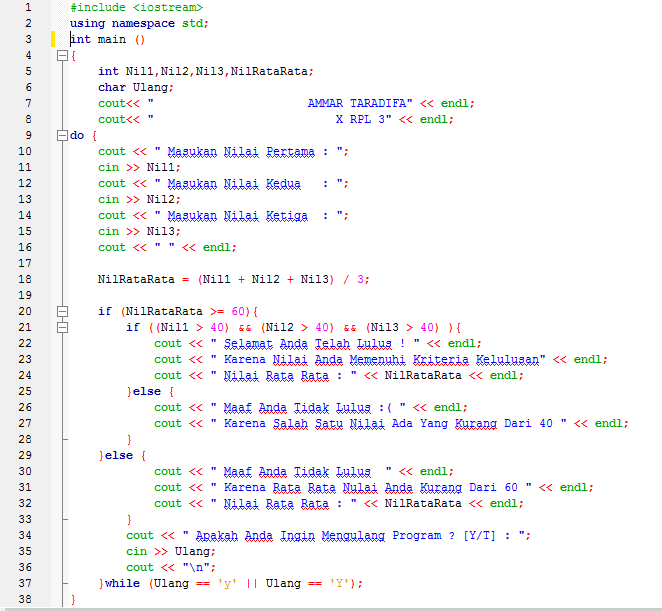Click 'cin >> Nil1;' statement
The height and width of the screenshot is (611, 662).
tap(139, 168)
